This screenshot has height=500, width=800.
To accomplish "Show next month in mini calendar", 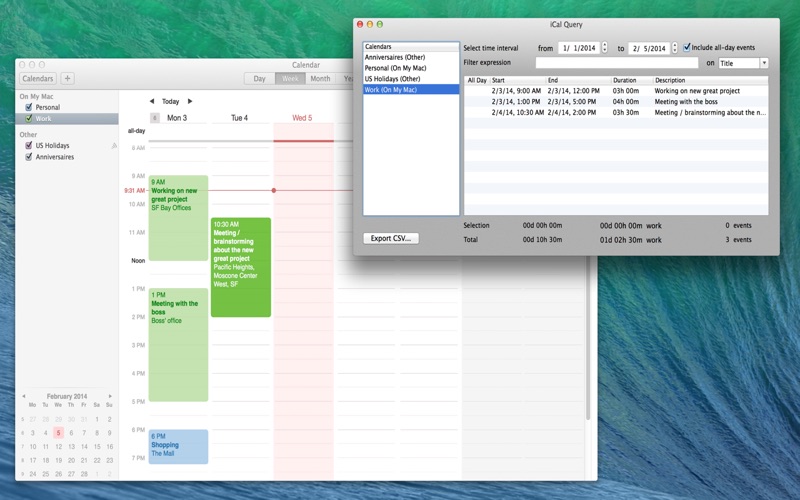I will [x=110, y=396].
